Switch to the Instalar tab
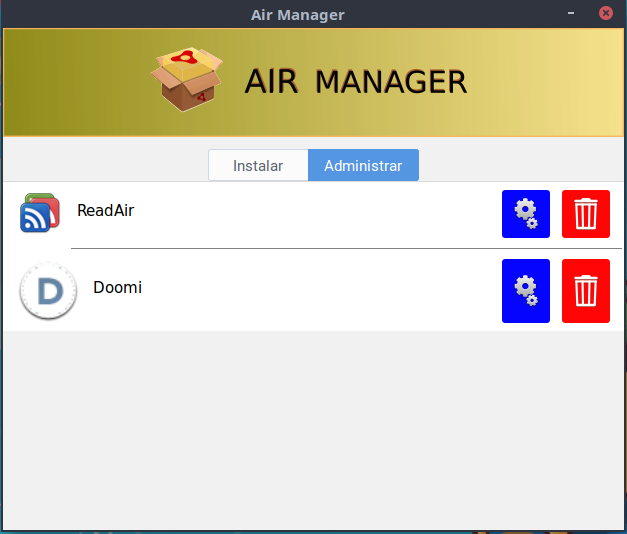The image size is (627, 534). click(258, 166)
